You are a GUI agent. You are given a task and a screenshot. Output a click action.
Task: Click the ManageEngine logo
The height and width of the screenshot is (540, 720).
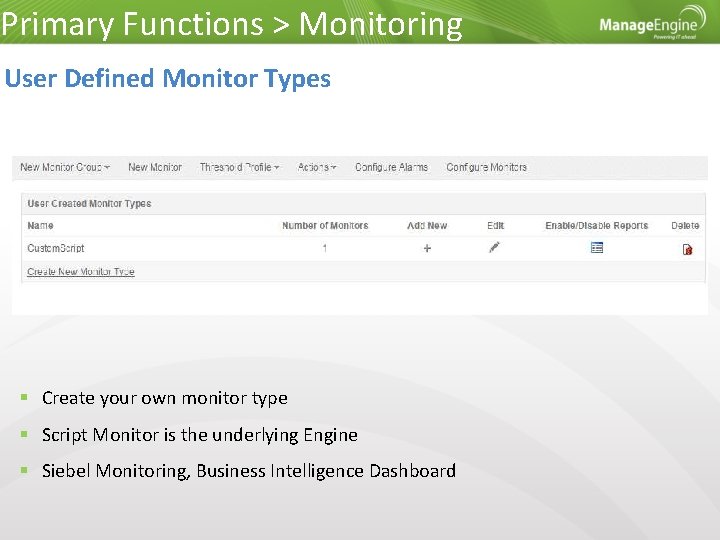pyautogui.click(x=652, y=23)
